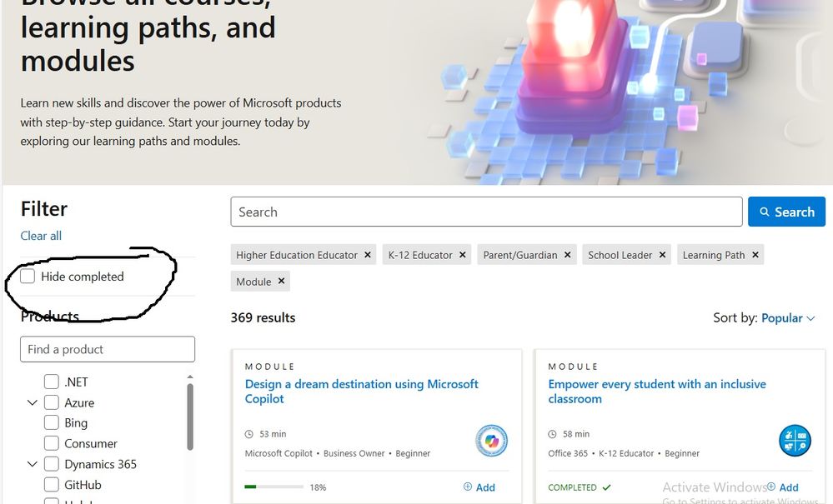The image size is (833, 504).
Task: Check the .NET product checkbox
Action: [x=52, y=382]
